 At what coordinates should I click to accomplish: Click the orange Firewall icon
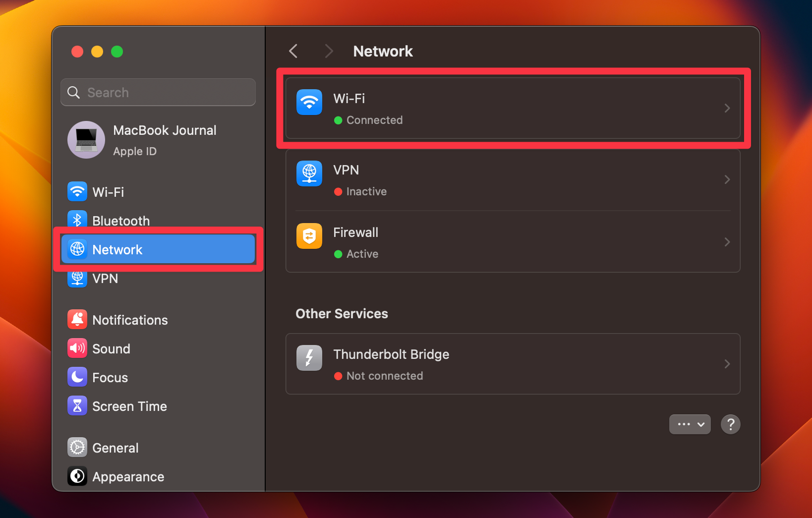pos(309,236)
